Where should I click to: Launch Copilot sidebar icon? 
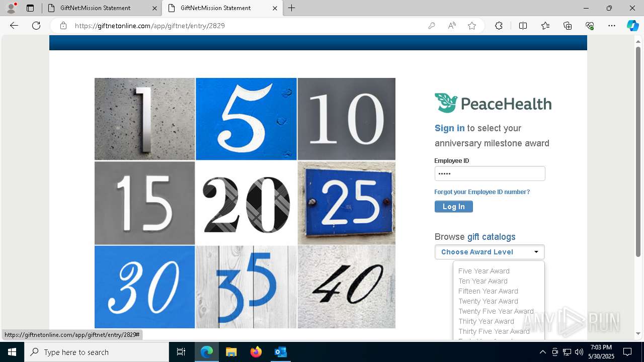[x=632, y=26]
